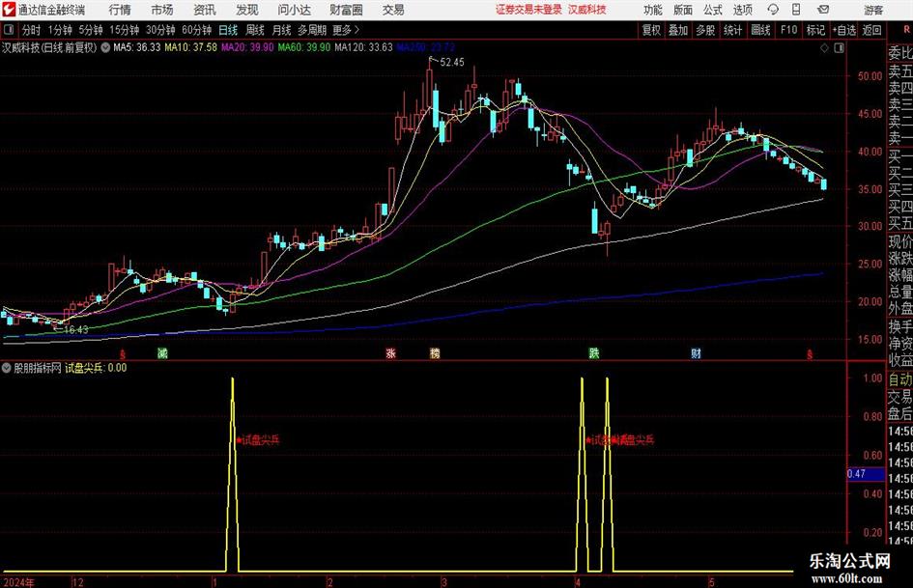The height and width of the screenshot is (588, 913).
Task: Click the 返回 back button
Action: (871, 30)
